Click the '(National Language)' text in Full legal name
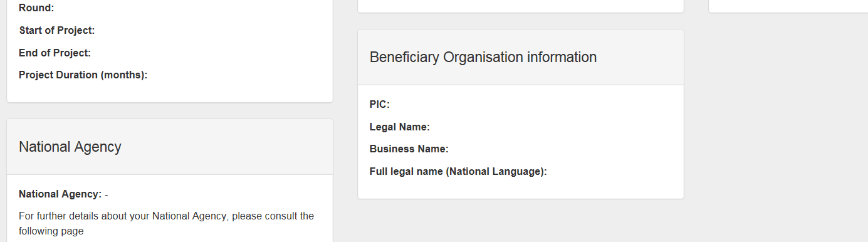The width and height of the screenshot is (868, 242). point(496,171)
